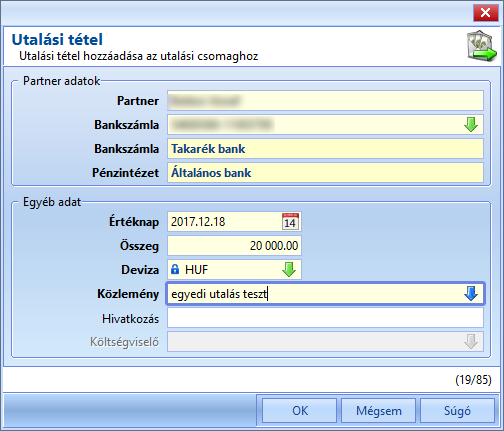This screenshot has width=504, height=431.
Task: Click the Hivatkozás empty input field
Action: 325,318
